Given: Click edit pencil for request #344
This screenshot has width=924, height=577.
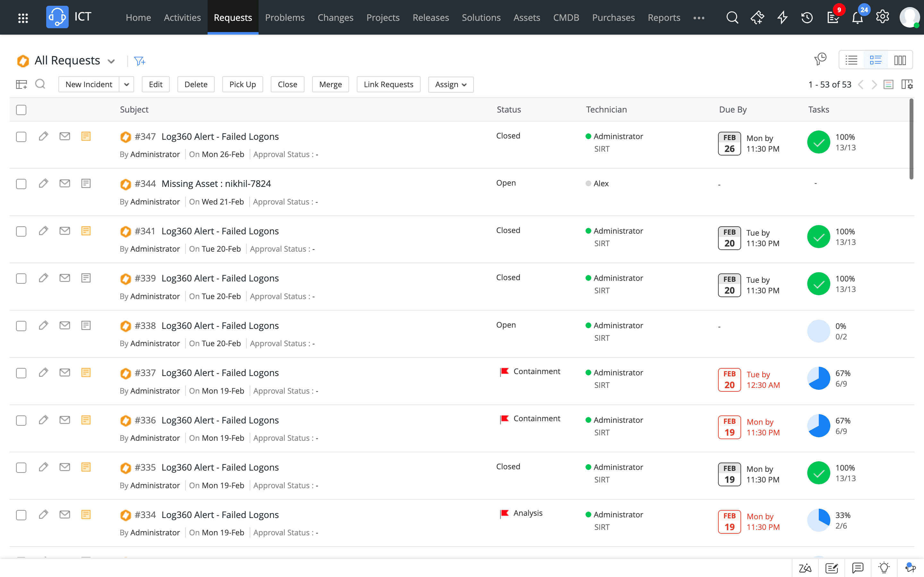Looking at the screenshot, I should pos(44,184).
